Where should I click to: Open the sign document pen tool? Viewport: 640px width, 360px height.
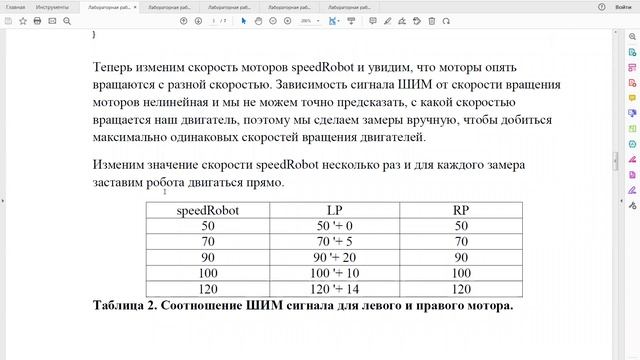click(402, 21)
